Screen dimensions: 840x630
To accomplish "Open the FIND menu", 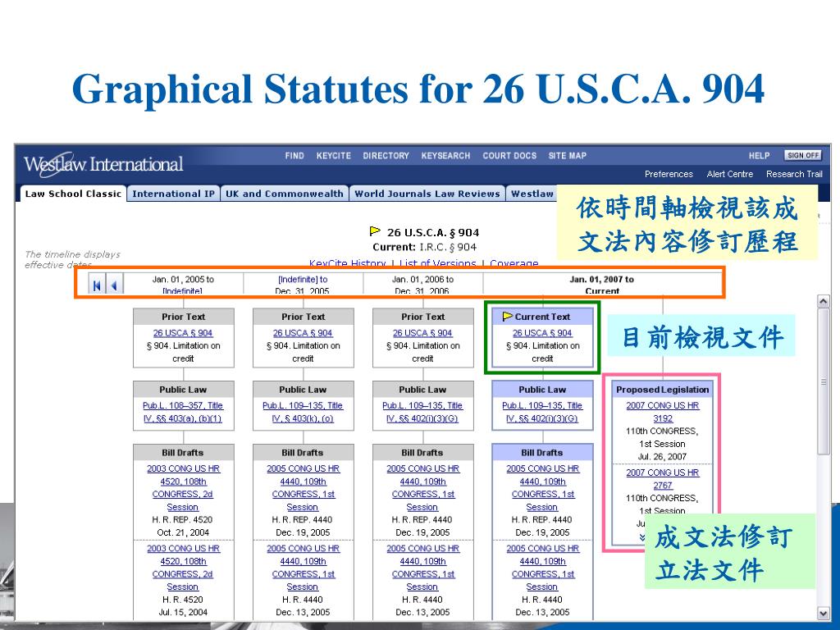I will 294,155.
